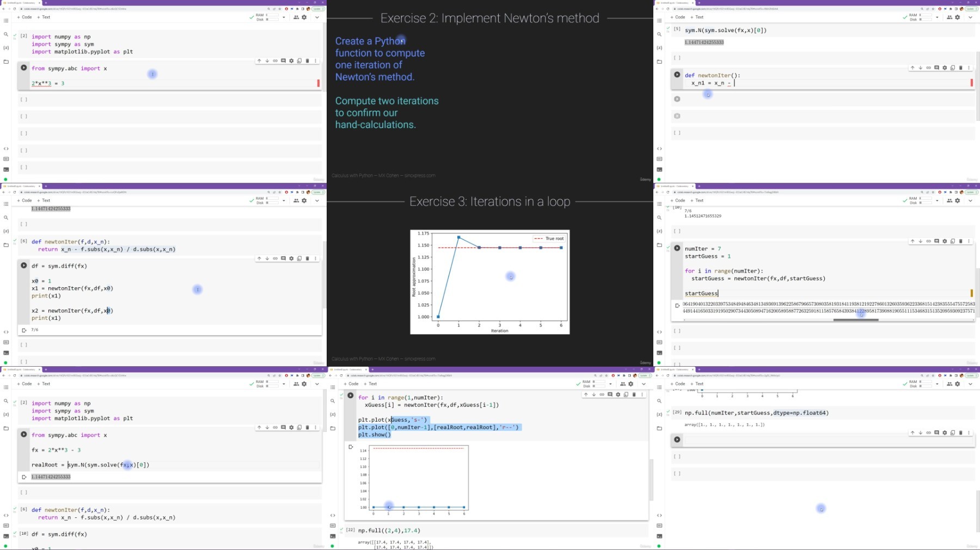Viewport: 980px width, 550px height.
Task: Delete the cell containing "2*x**3 = 3"
Action: pyautogui.click(x=308, y=61)
